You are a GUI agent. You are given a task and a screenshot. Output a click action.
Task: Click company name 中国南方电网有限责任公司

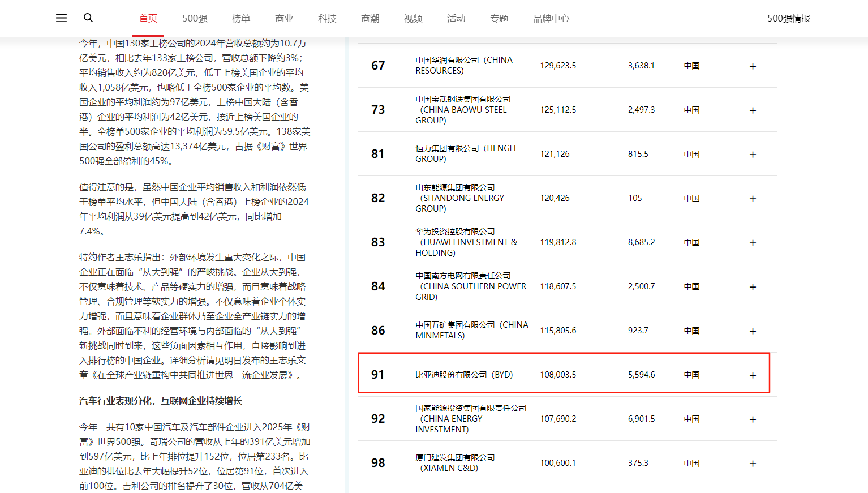(463, 276)
